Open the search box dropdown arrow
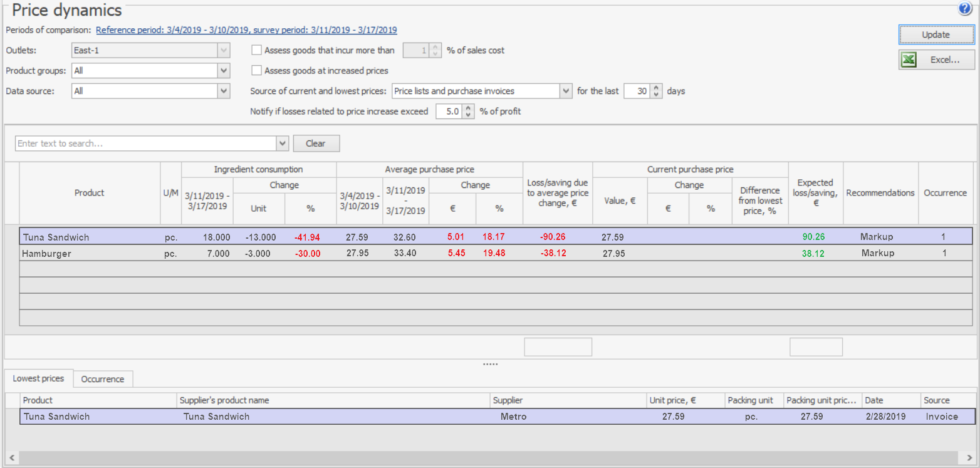 282,143
